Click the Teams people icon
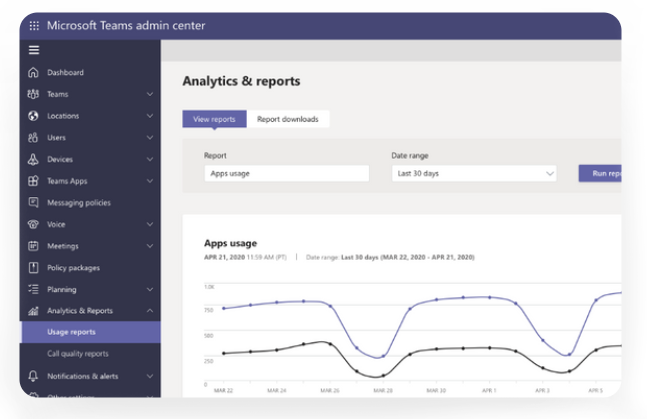 (x=33, y=94)
